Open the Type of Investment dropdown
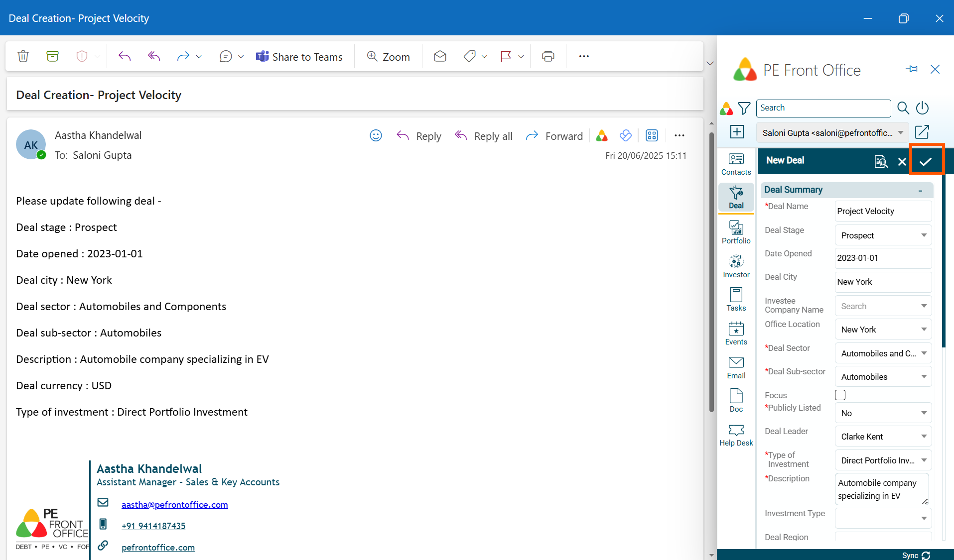 883,460
